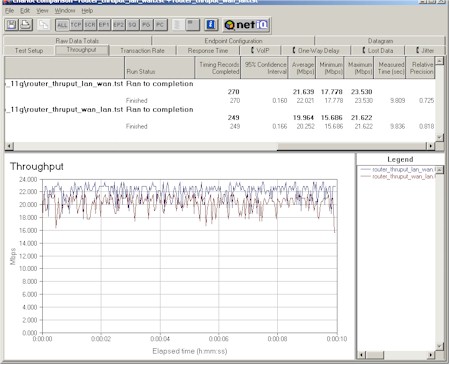Click the Average (Mbps) column header
450x365 pixels.
302,68
